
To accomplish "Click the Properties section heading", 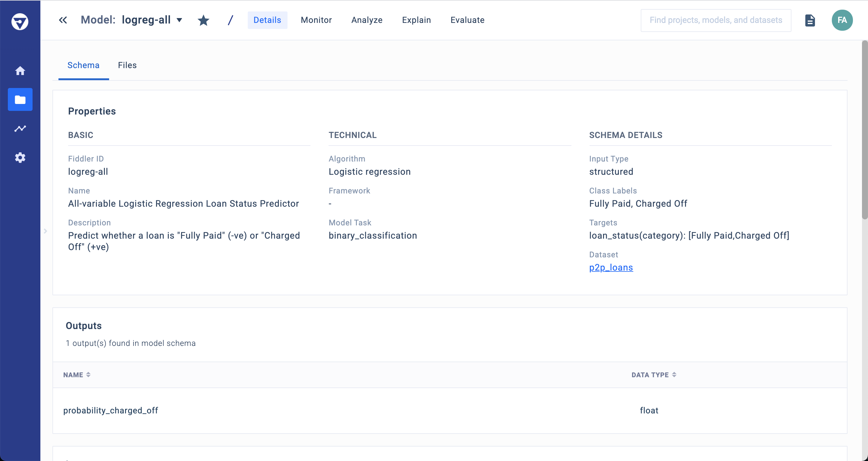I will click(x=92, y=111).
